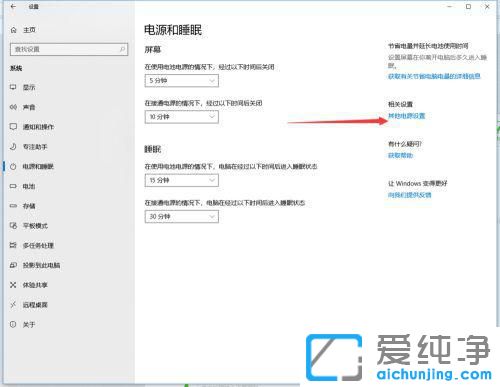Open the 主页 home icon
500x387 pixels.
[x=13, y=30]
